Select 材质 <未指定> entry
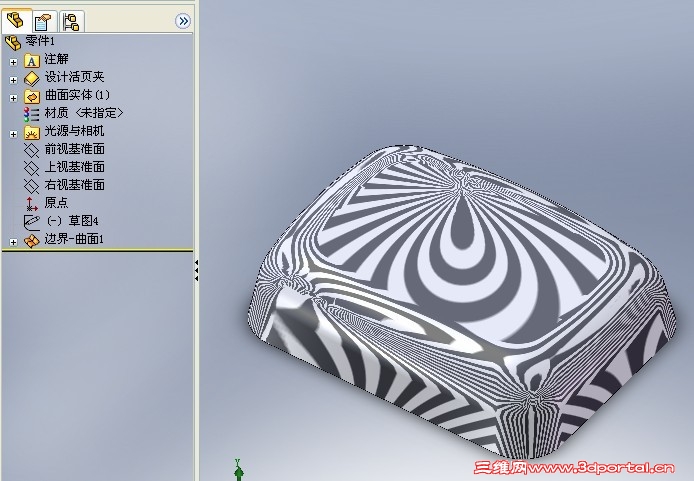The image size is (694, 481). (x=84, y=113)
